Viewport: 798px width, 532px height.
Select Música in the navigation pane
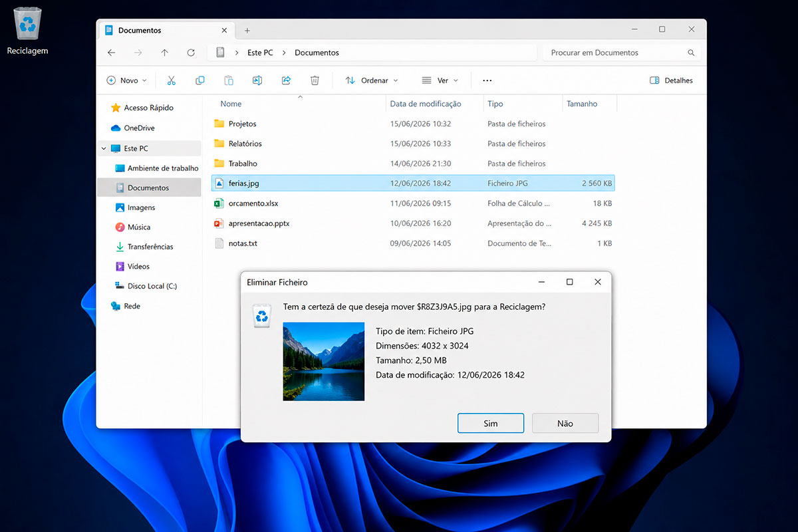[133, 227]
